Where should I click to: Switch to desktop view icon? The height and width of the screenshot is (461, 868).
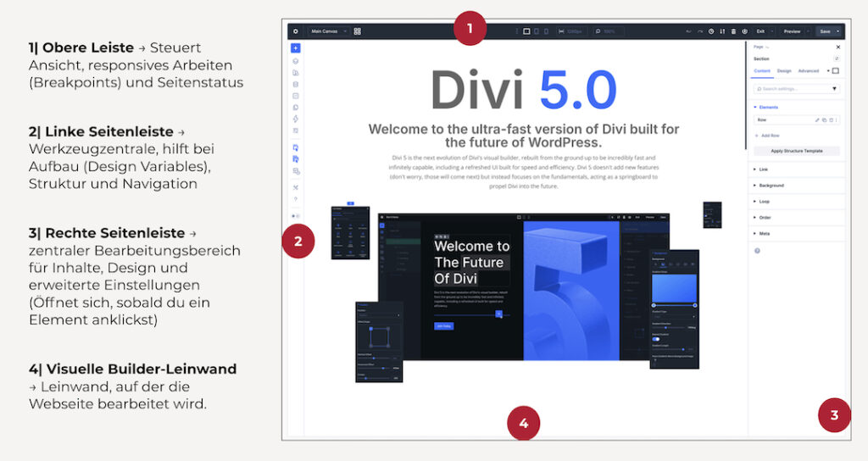click(526, 31)
